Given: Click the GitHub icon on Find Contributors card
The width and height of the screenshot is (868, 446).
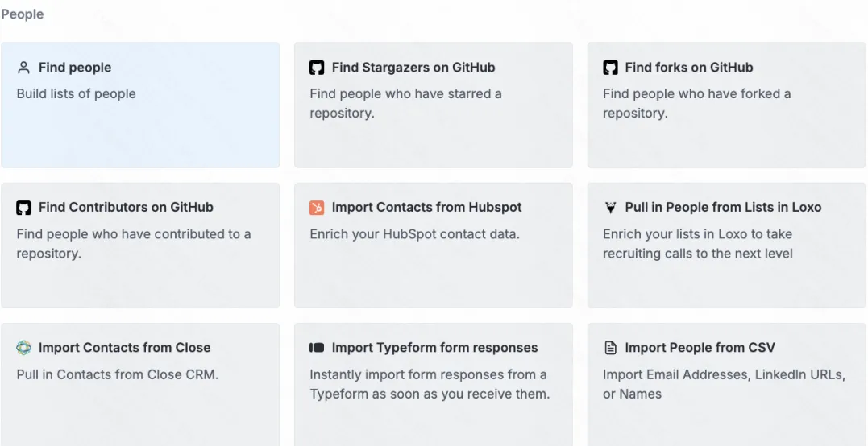Looking at the screenshot, I should [x=23, y=208].
